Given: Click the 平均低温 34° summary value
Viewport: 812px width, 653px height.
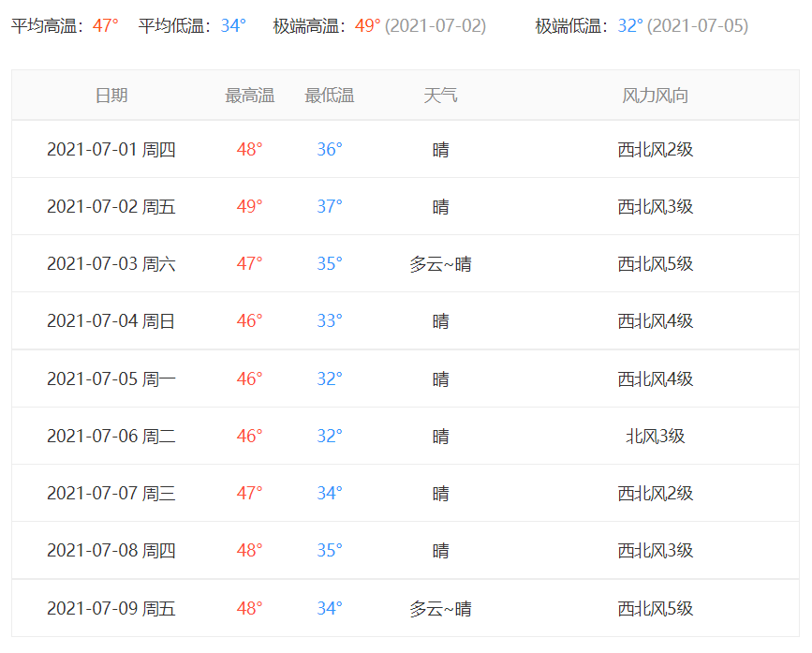Looking at the screenshot, I should (x=233, y=25).
